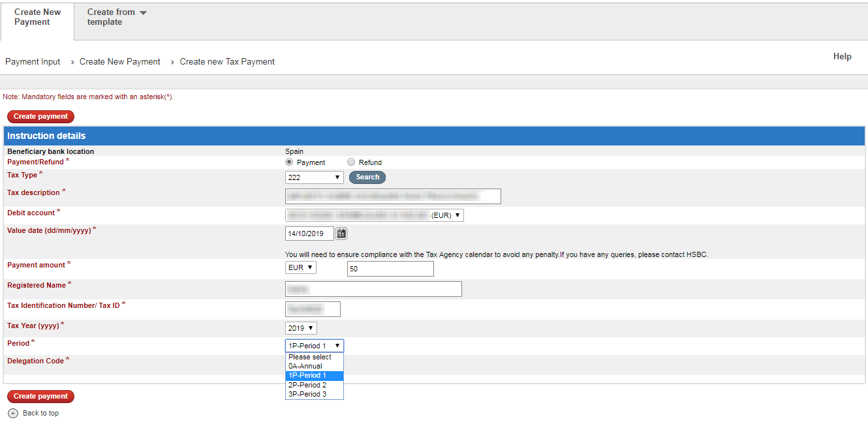Open the value date calendar picker icon
This screenshot has width=868, height=424.
coord(341,234)
